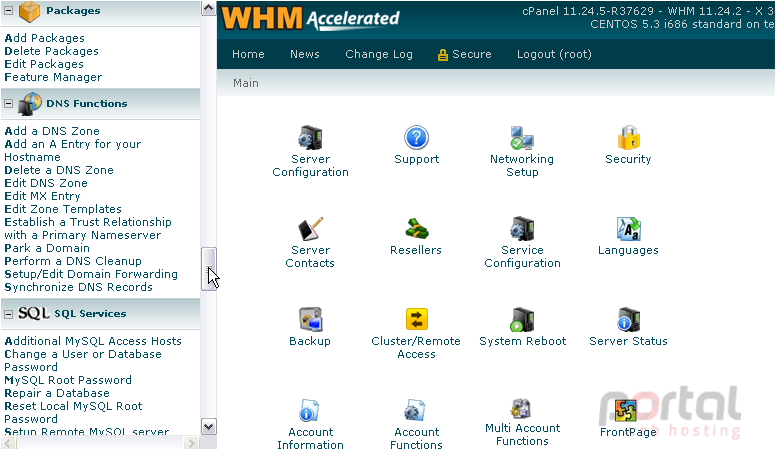Open the FrontPage puzzle icon
This screenshot has width=776, height=450.
(x=626, y=410)
